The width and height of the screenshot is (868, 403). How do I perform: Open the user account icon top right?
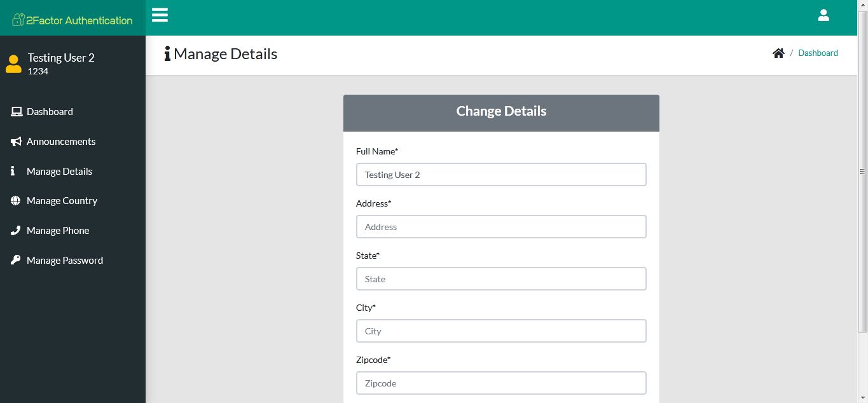coord(823,15)
